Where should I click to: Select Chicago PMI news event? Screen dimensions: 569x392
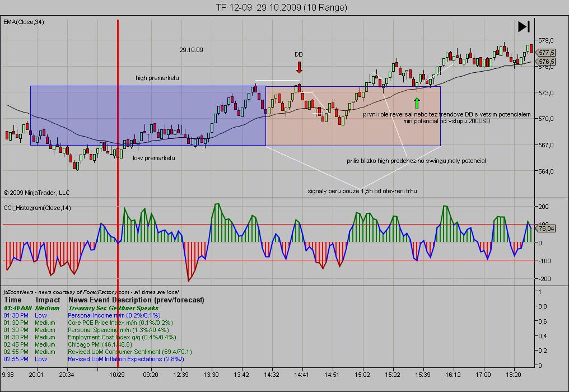click(x=100, y=344)
